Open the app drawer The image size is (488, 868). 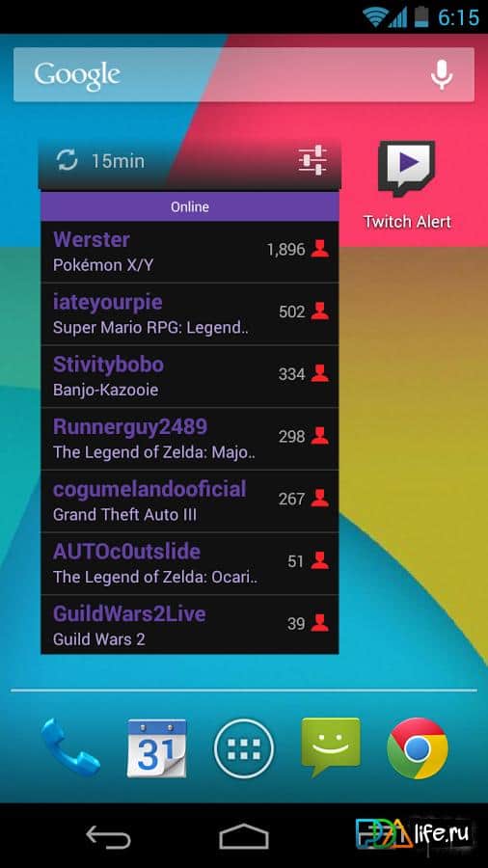pyautogui.click(x=244, y=748)
